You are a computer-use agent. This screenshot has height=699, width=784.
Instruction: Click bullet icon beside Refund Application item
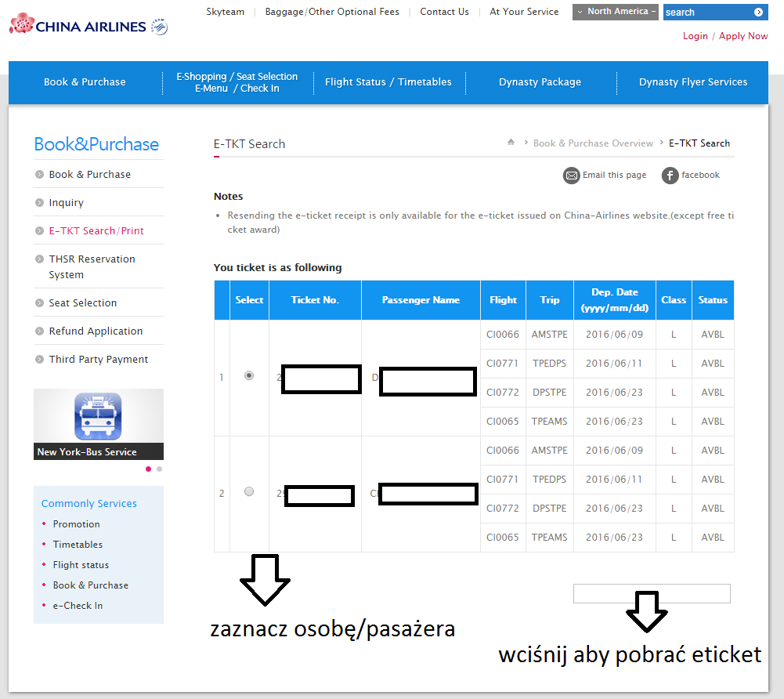pyautogui.click(x=39, y=331)
